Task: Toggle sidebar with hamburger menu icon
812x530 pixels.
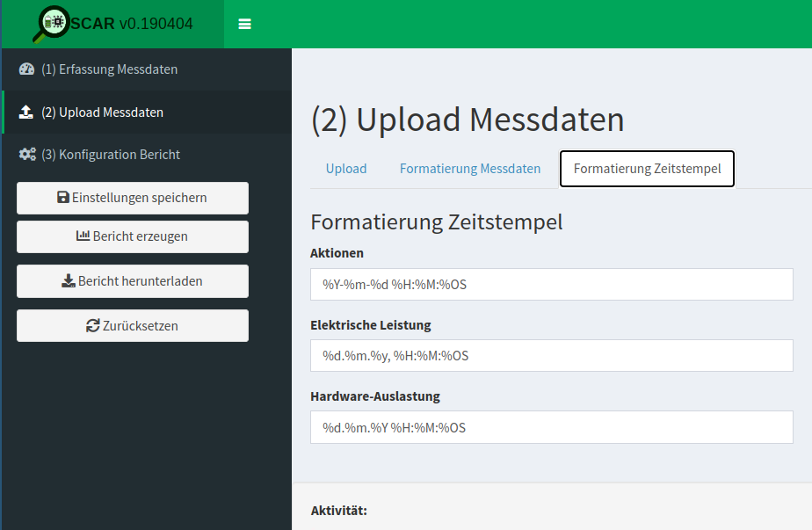Action: [x=244, y=24]
